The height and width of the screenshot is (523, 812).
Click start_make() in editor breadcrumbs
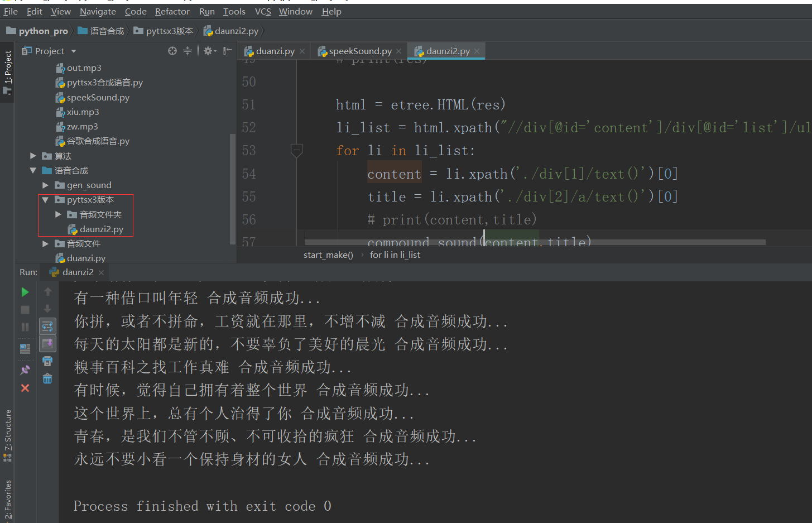(x=328, y=255)
